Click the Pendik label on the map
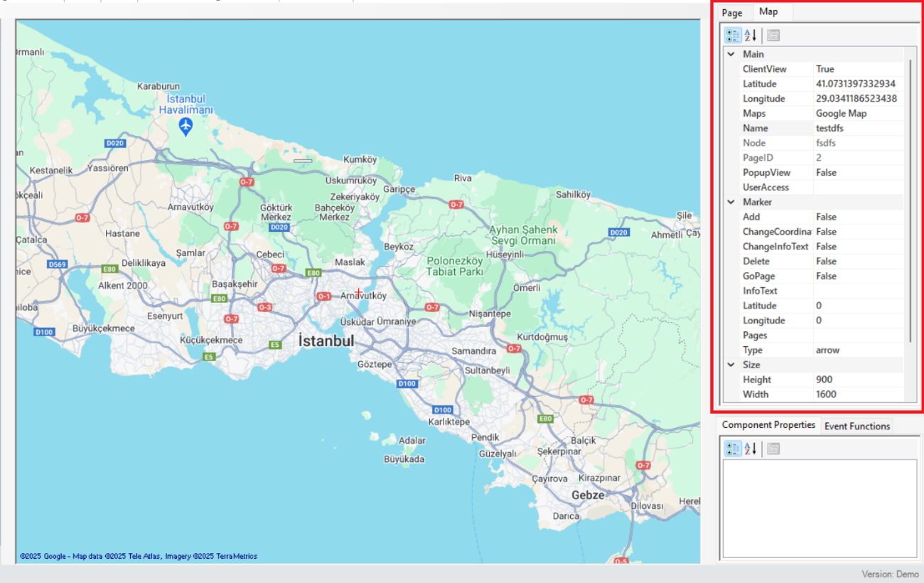Viewport: 924px width, 583px height. [x=485, y=437]
